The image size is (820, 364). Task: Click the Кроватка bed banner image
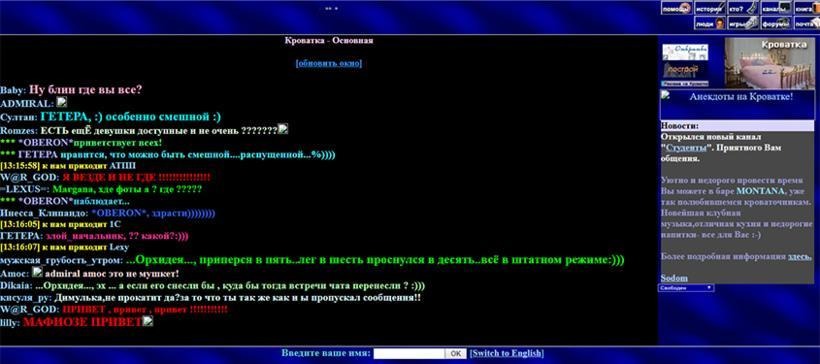[x=769, y=63]
